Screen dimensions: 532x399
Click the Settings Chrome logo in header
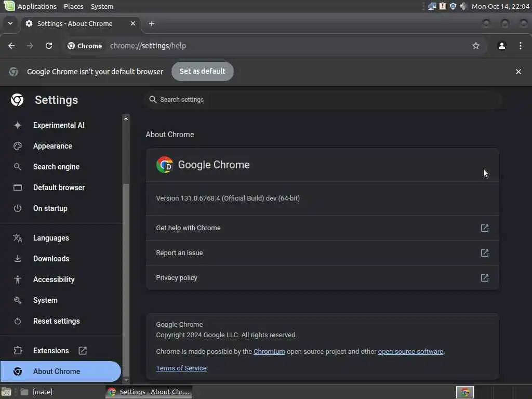click(x=17, y=100)
